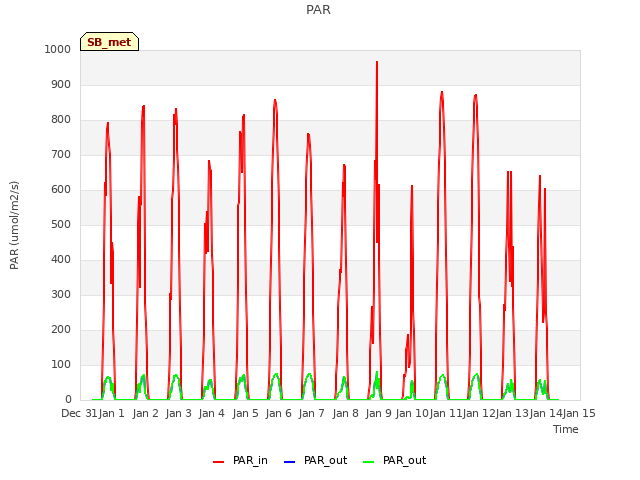This screenshot has width=640, height=480.
Task: Click the Jan 14 x-axis tick label
Action: (x=546, y=413)
